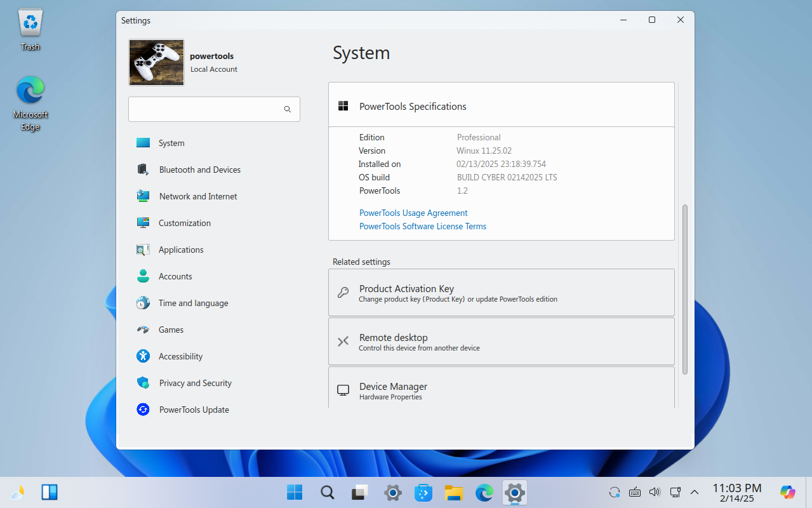Click the Time and language clock icon

[x=143, y=303]
